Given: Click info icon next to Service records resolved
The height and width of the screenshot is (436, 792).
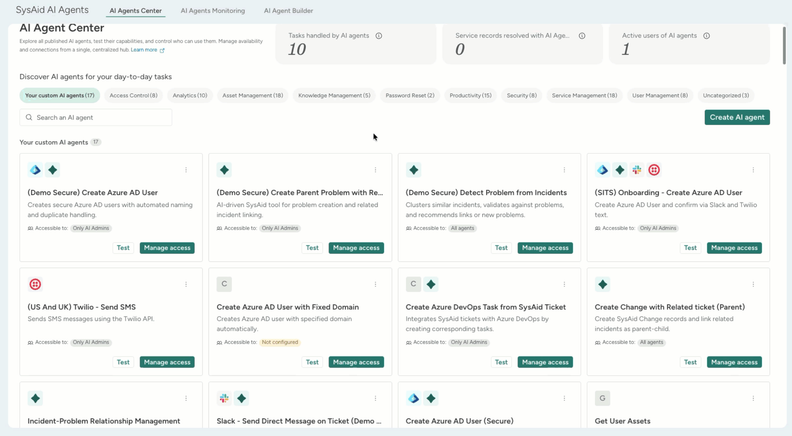Looking at the screenshot, I should (582, 36).
